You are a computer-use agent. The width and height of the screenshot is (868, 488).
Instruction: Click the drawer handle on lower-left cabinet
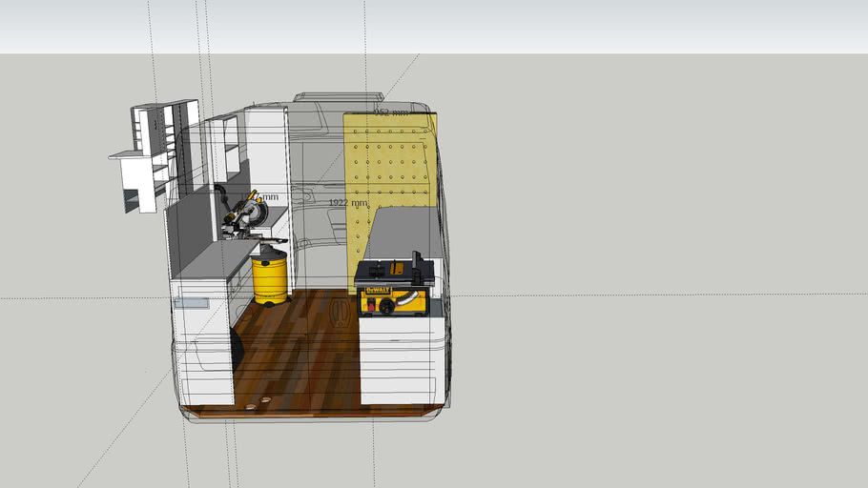pyautogui.click(x=192, y=303)
